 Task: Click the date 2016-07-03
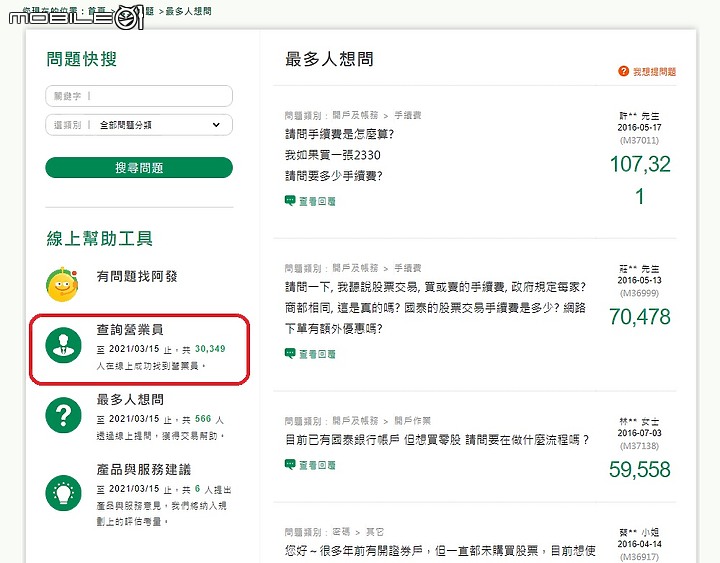(640, 433)
